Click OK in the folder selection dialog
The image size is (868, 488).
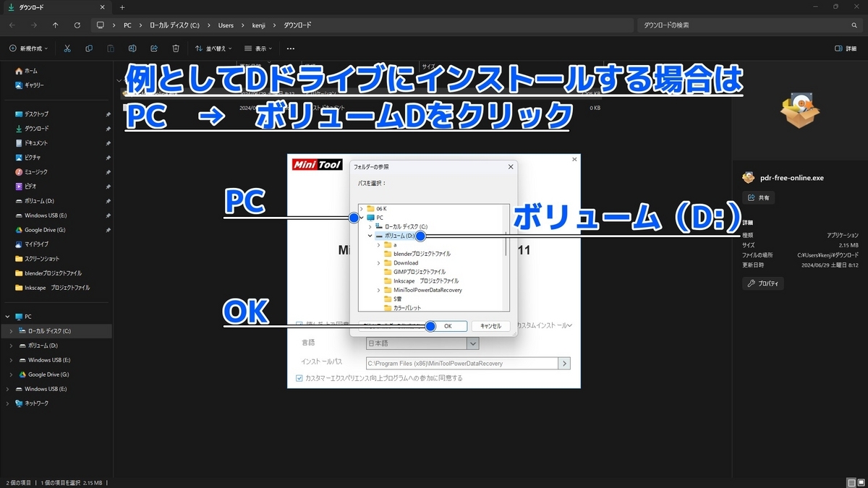point(448,326)
